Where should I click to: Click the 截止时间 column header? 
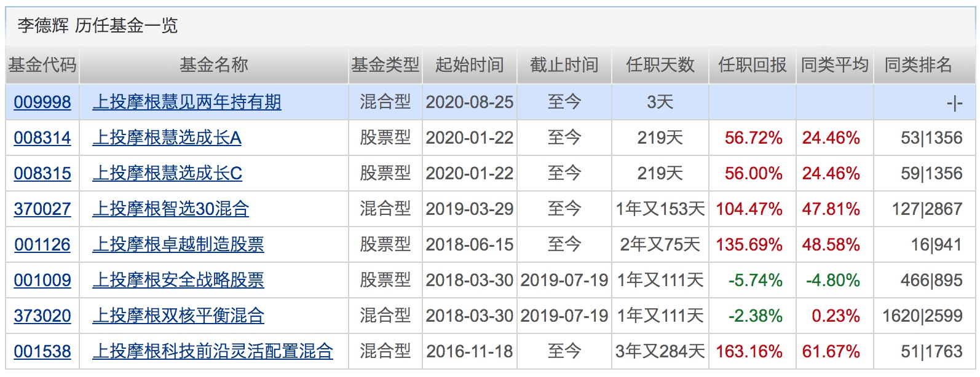coord(564,64)
